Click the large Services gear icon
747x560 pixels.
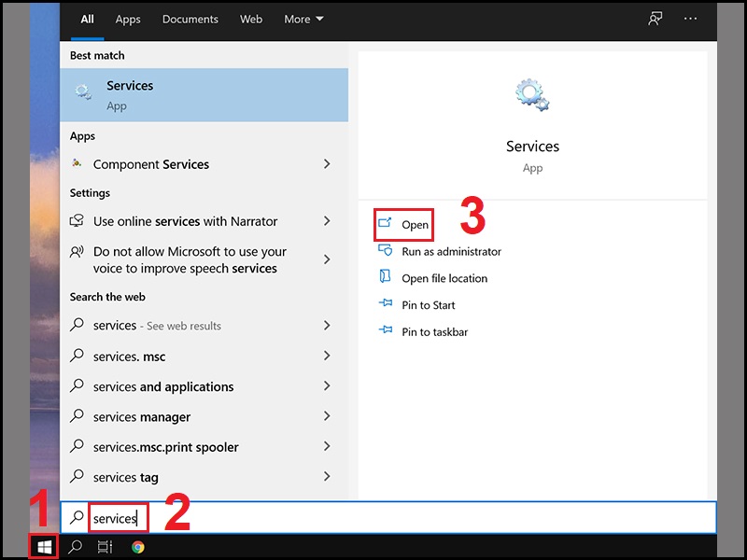[532, 96]
